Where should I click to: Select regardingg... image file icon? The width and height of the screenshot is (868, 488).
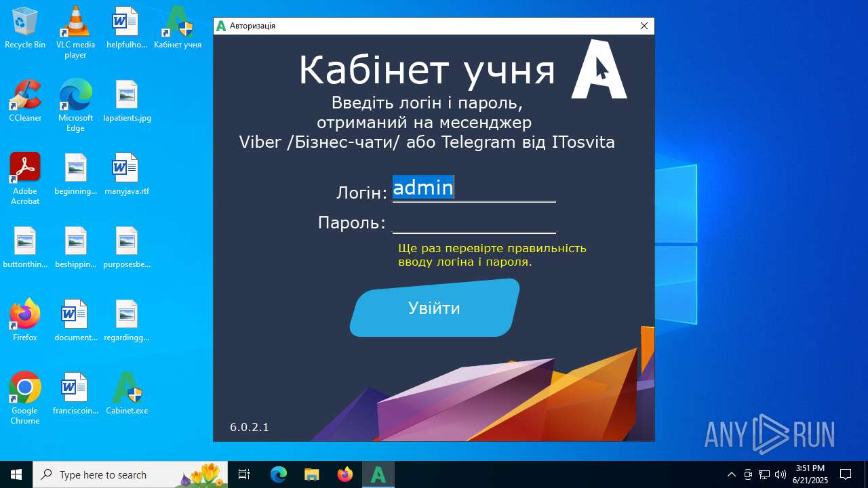127,321
